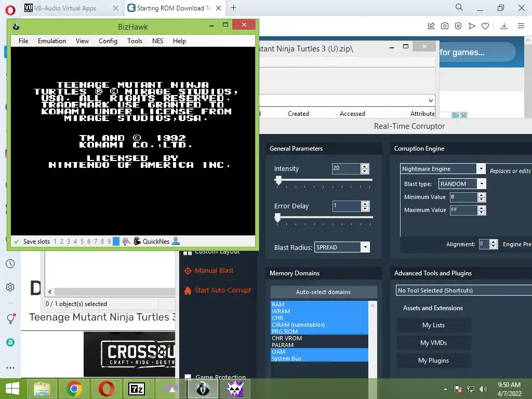Click the ad info AdChoices icon
This screenshot has height=399, width=532.
[x=456, y=115]
